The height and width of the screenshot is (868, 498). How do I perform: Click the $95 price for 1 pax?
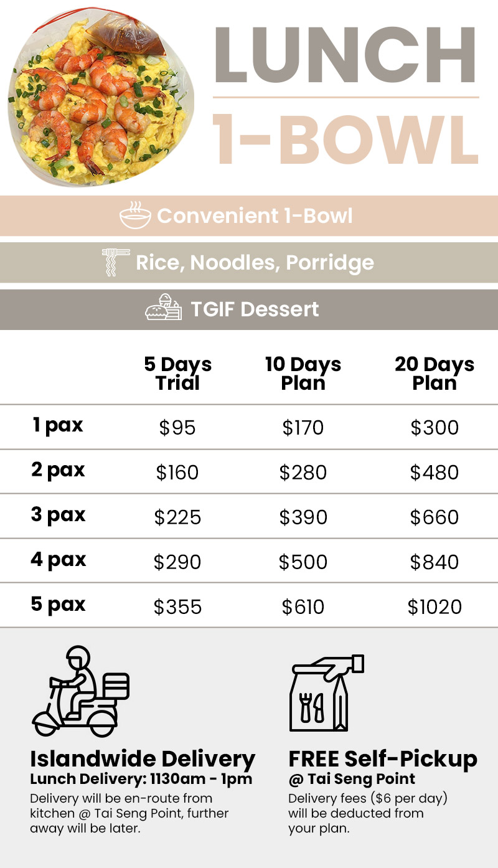pos(177,428)
